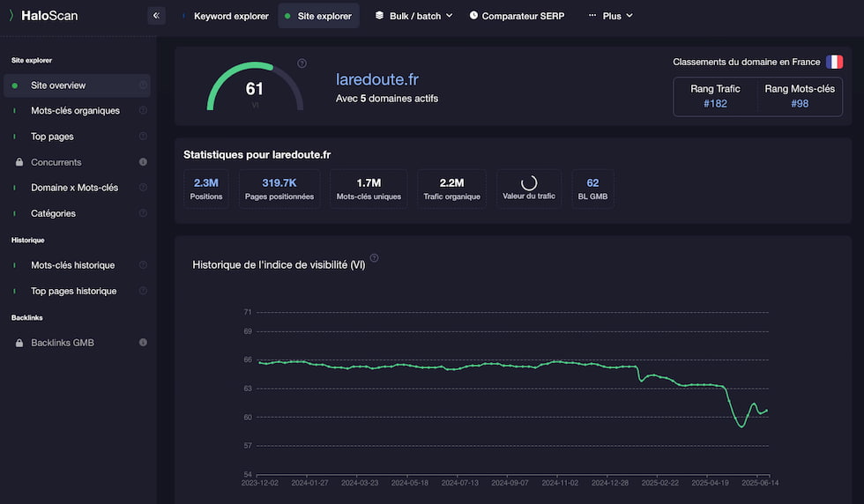This screenshot has width=864, height=504.
Task: Open the laredoute.fr domain link
Action: pos(377,79)
